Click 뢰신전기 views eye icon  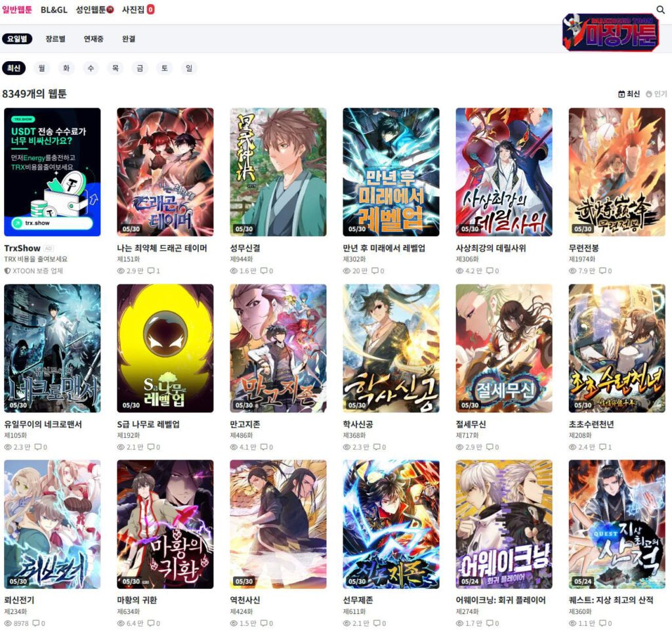[x=8, y=623]
